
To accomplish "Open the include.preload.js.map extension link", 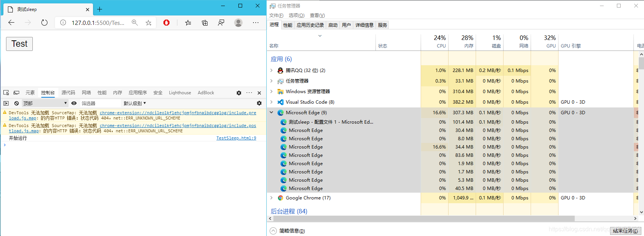I will click(x=178, y=113).
